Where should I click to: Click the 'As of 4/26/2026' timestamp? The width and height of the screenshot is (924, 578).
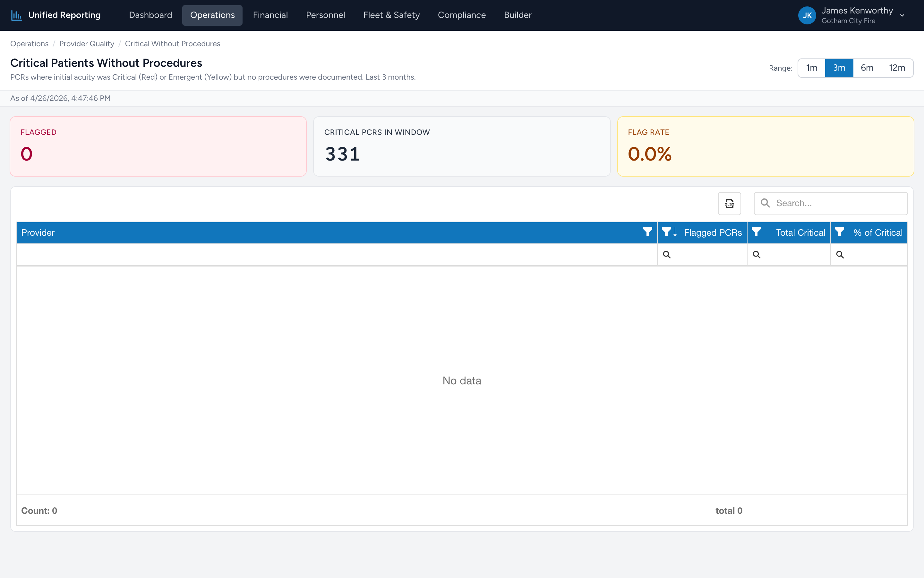click(60, 98)
